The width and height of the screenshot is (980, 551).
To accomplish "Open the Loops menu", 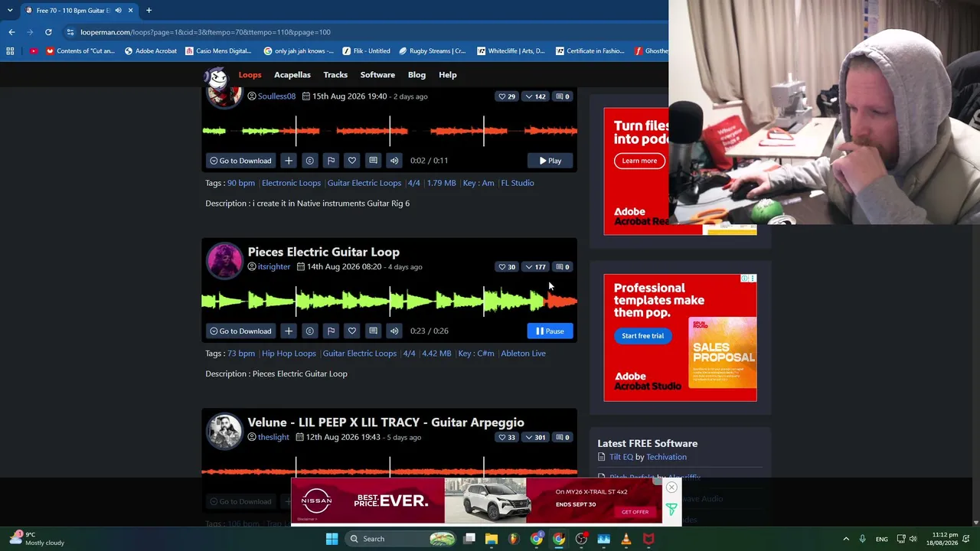I will [x=250, y=75].
